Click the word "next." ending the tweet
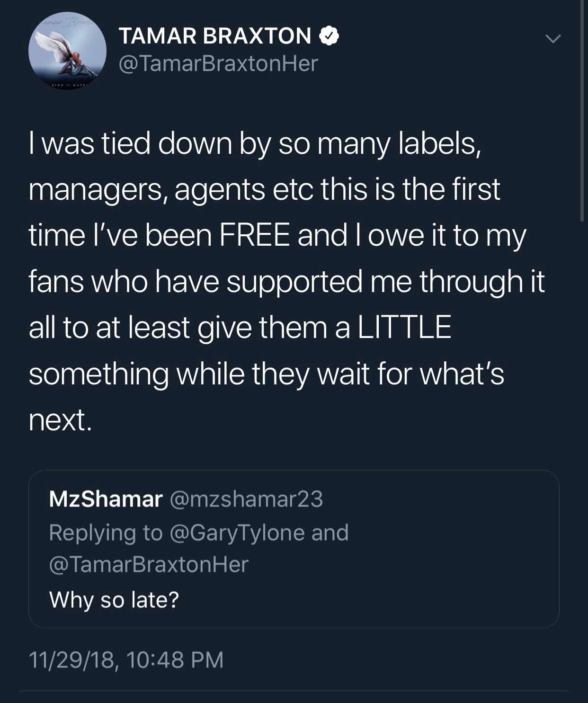588x703 pixels. coord(59,420)
